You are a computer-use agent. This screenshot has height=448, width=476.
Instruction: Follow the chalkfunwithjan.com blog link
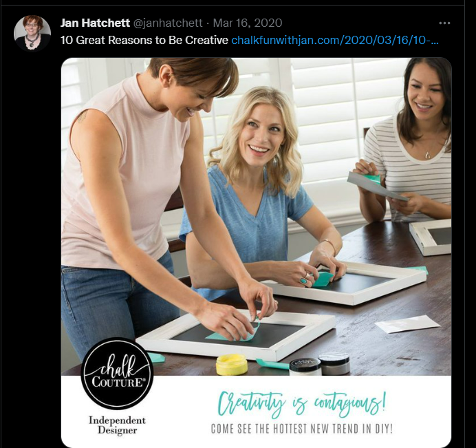coord(335,40)
